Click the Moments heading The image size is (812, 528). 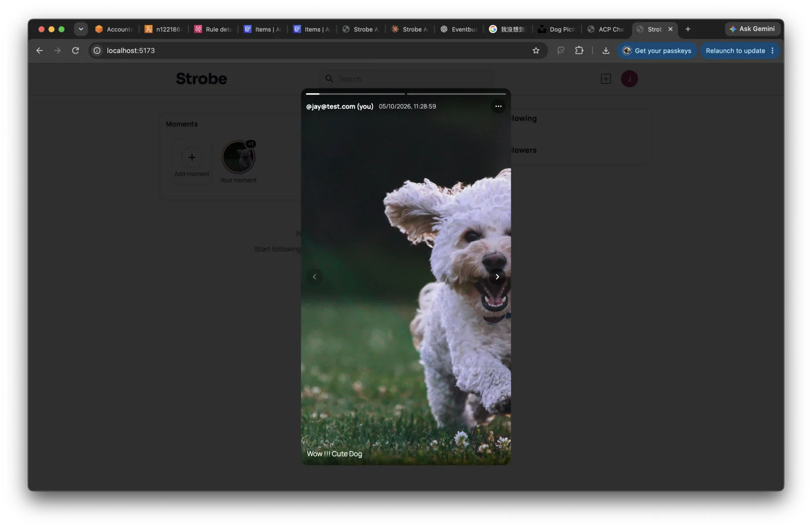(182, 124)
